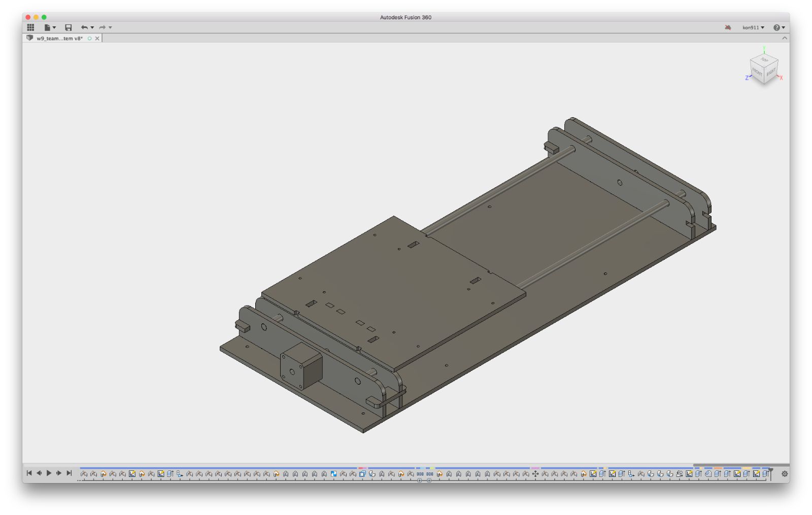Open the File menu dropdown
Screen dimensions: 812x515
coord(50,27)
